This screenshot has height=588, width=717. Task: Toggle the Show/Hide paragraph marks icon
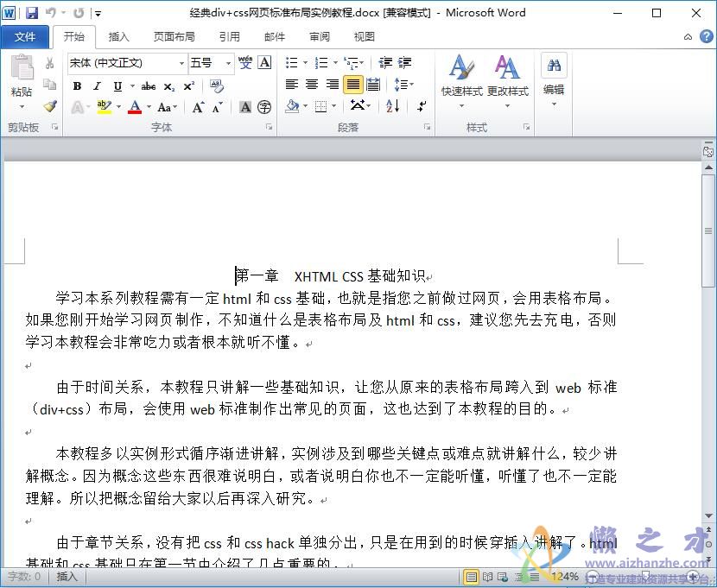tap(421, 104)
